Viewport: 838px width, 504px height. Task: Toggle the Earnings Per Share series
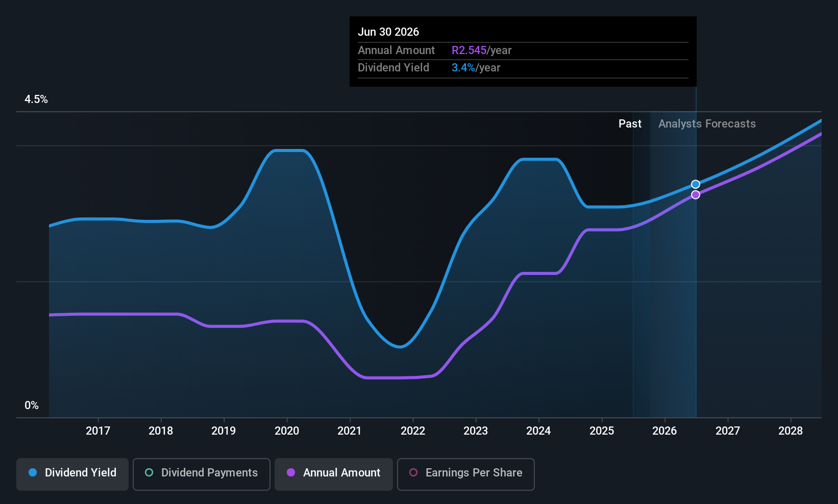click(466, 474)
